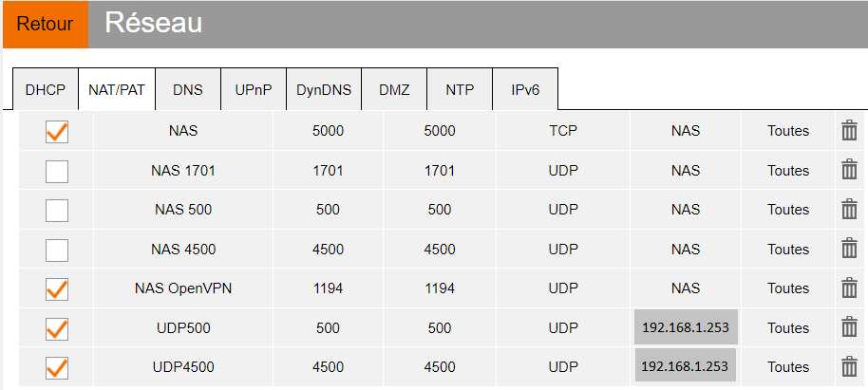Remove the UDP500 rule using trash icon
Screen dimensions: 868x390
pyautogui.click(x=849, y=327)
